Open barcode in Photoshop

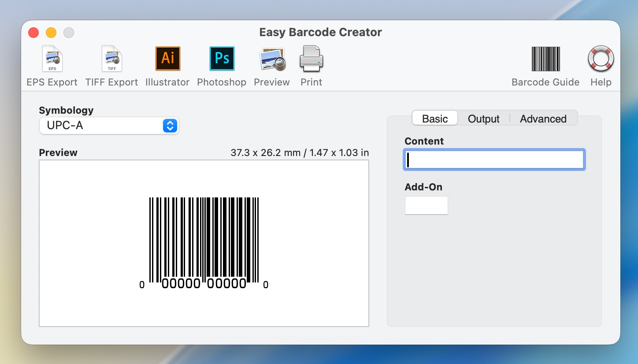[x=222, y=59]
